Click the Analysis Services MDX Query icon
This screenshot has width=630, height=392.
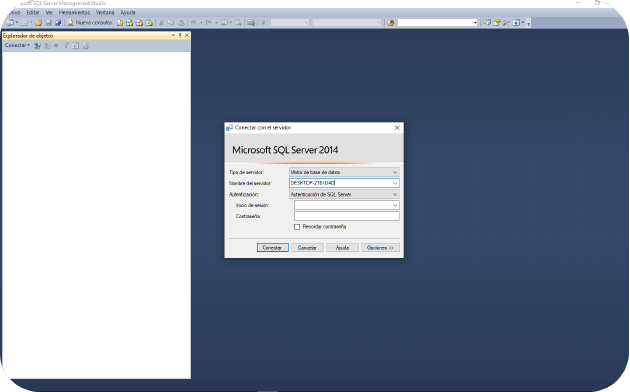tap(129, 22)
